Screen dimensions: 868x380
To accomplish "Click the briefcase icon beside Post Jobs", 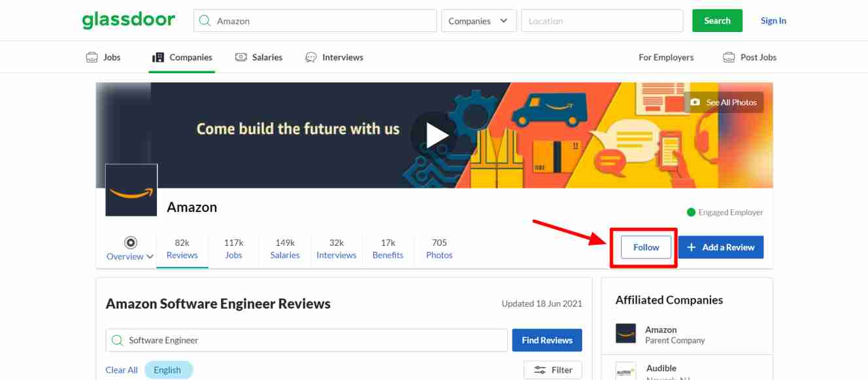I will [x=729, y=58].
